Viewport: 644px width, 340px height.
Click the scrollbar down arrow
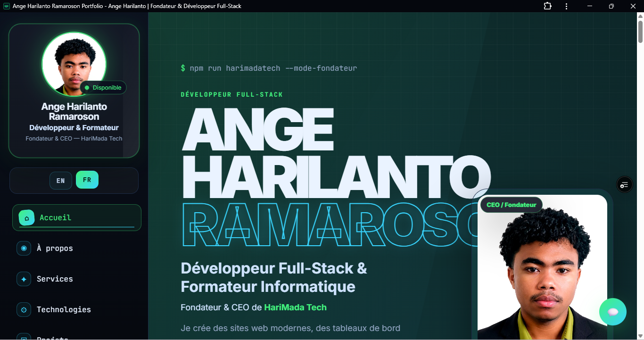click(x=640, y=335)
